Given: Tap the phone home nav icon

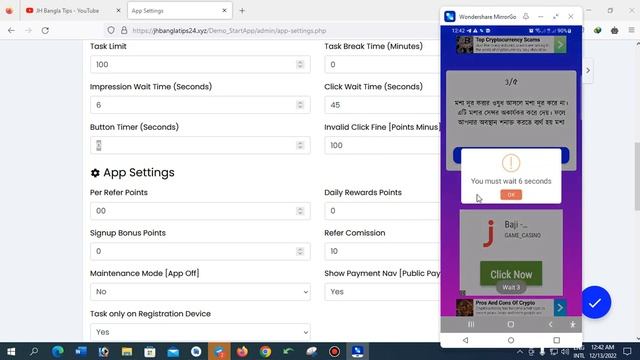Looking at the screenshot, I should [511, 324].
